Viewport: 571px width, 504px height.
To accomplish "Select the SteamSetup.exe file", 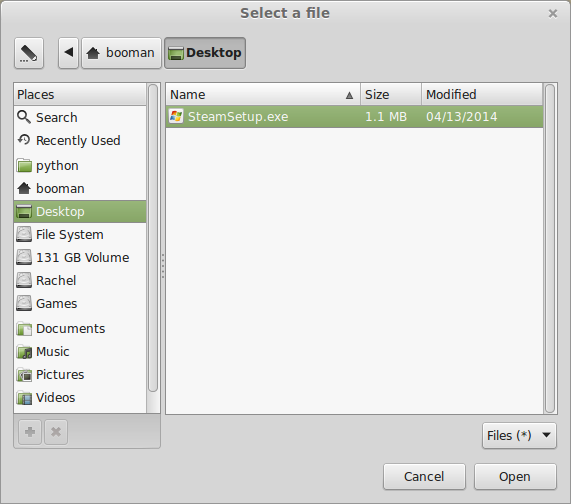I will pos(354,117).
